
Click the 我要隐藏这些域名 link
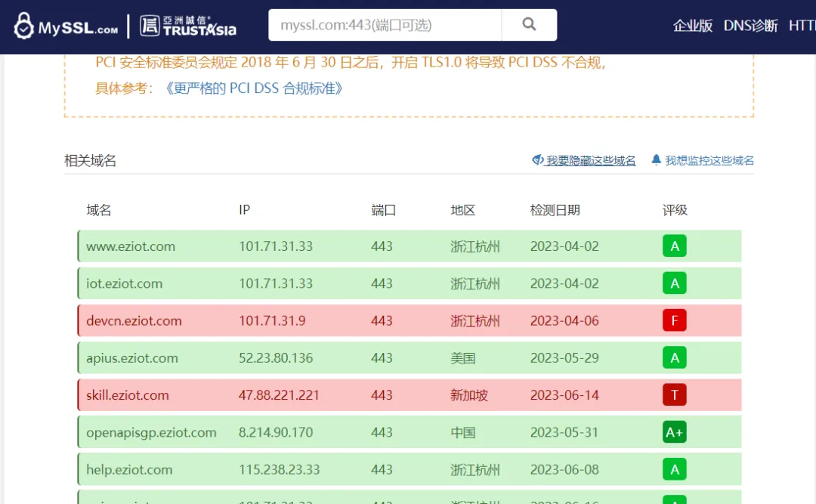pyautogui.click(x=590, y=160)
